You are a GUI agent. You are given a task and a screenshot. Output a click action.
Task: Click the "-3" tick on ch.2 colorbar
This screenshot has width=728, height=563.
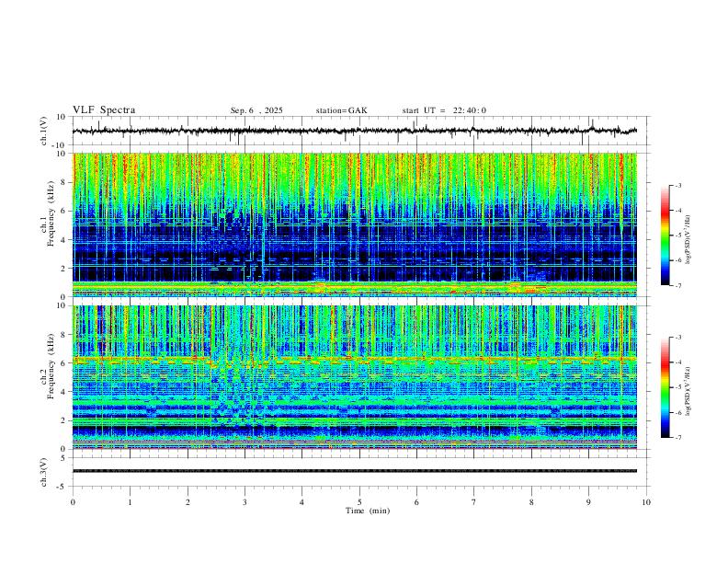tap(678, 338)
